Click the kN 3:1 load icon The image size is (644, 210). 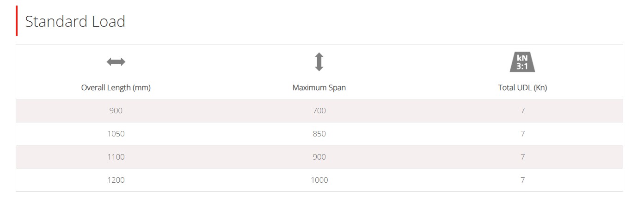[522, 62]
